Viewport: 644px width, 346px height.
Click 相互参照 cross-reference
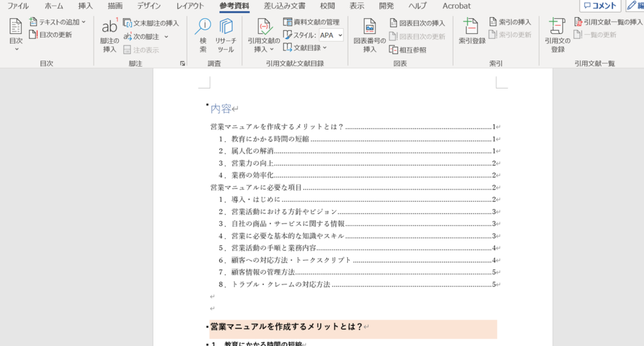click(x=408, y=50)
